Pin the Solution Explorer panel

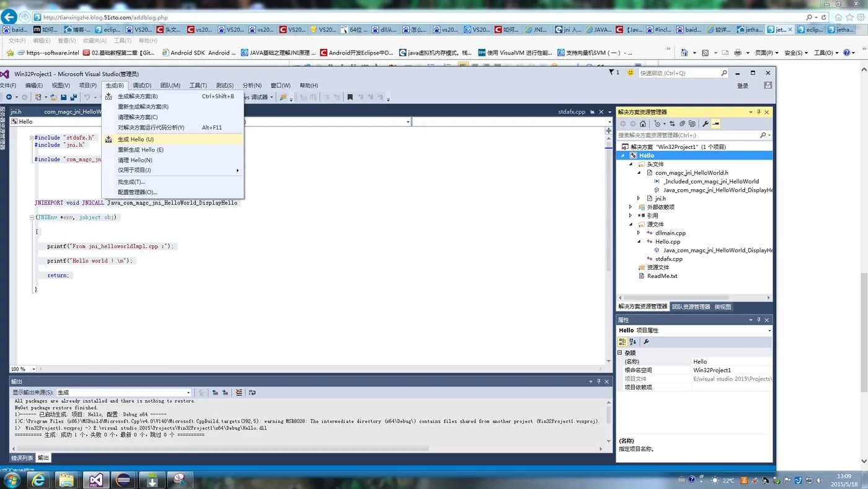pos(758,112)
